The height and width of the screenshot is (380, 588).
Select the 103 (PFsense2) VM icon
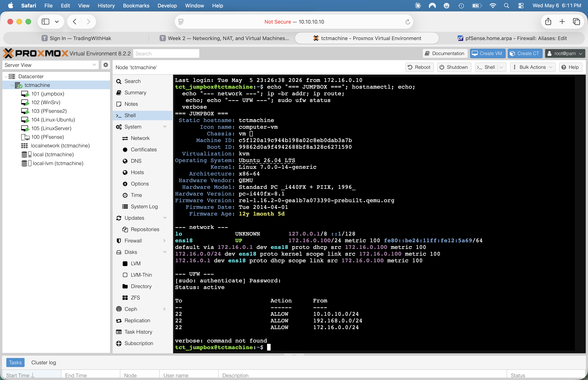click(25, 111)
